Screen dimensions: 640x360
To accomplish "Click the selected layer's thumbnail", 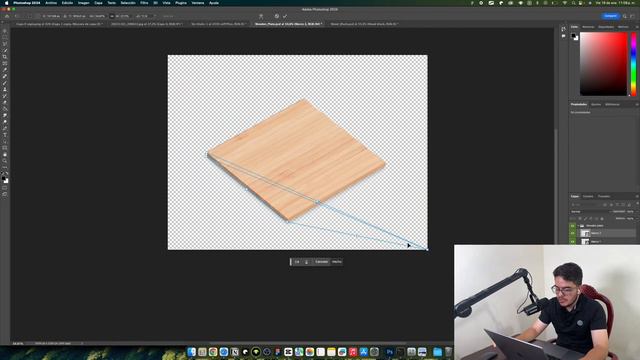I will (x=585, y=233).
